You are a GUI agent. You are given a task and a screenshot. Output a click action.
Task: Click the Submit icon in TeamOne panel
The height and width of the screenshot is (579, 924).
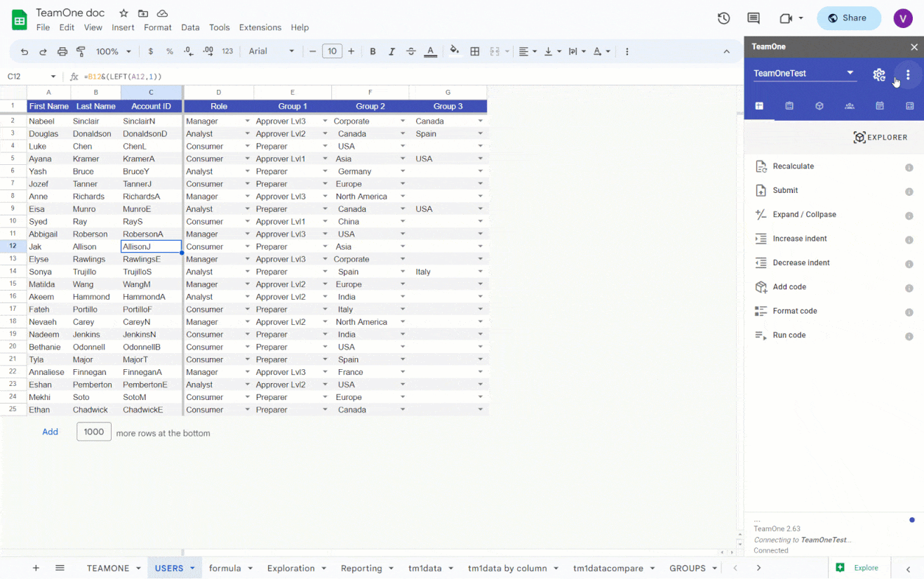[761, 190]
